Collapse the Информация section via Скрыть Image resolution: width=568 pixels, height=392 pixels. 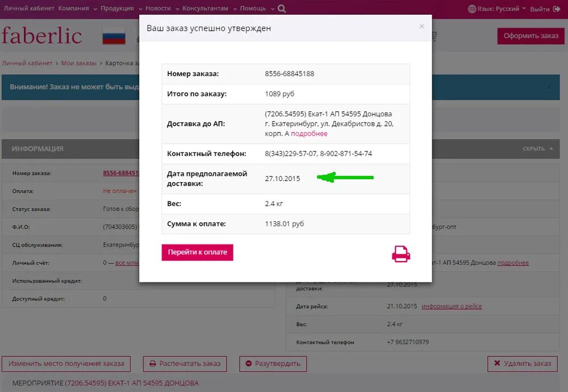pos(537,149)
